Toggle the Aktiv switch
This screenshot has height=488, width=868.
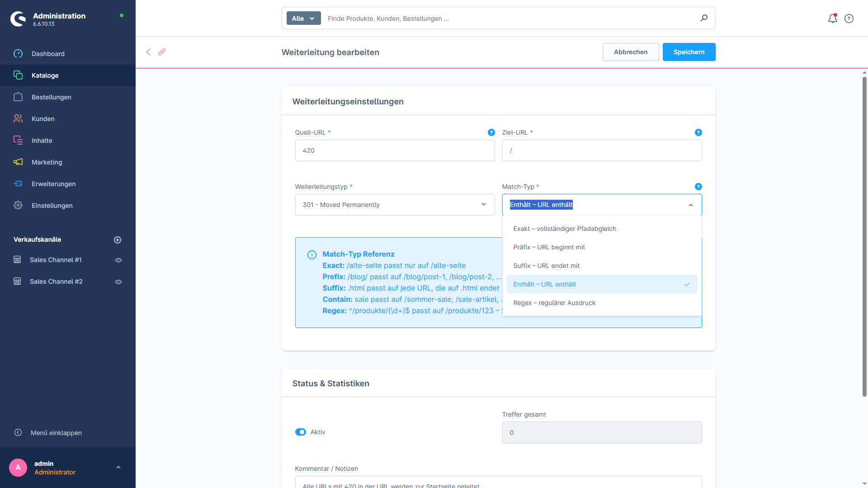(301, 432)
